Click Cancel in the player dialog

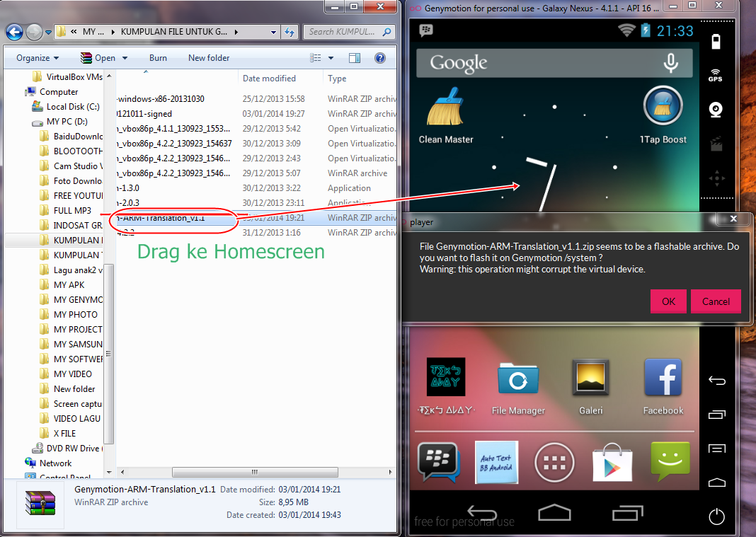pyautogui.click(x=716, y=301)
